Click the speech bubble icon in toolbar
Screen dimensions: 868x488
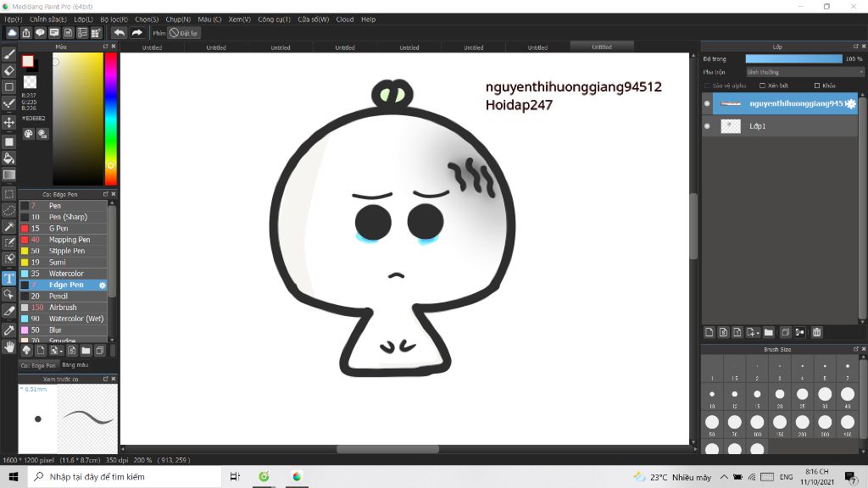tap(40, 33)
